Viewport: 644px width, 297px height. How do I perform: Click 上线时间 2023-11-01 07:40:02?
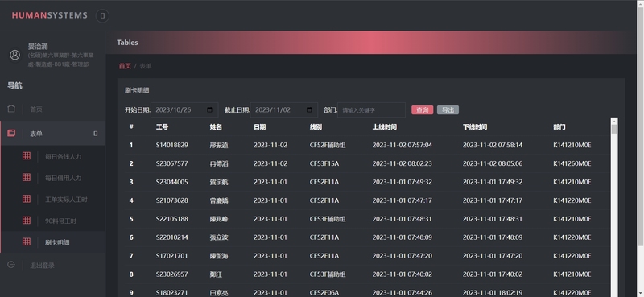(402, 274)
